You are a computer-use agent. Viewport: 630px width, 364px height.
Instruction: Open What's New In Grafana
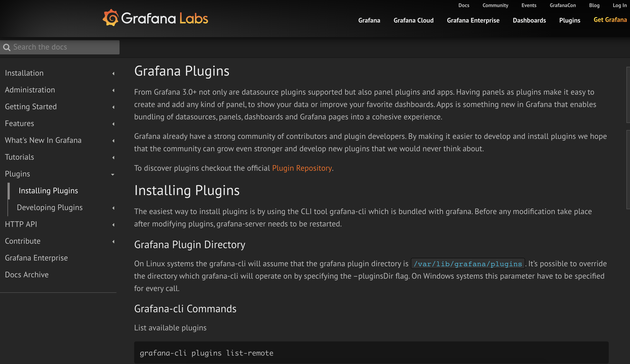[x=43, y=140]
